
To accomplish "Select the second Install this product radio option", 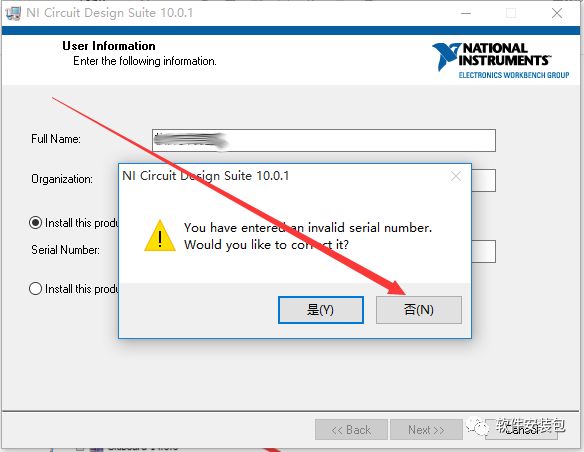I will pyautogui.click(x=35, y=289).
